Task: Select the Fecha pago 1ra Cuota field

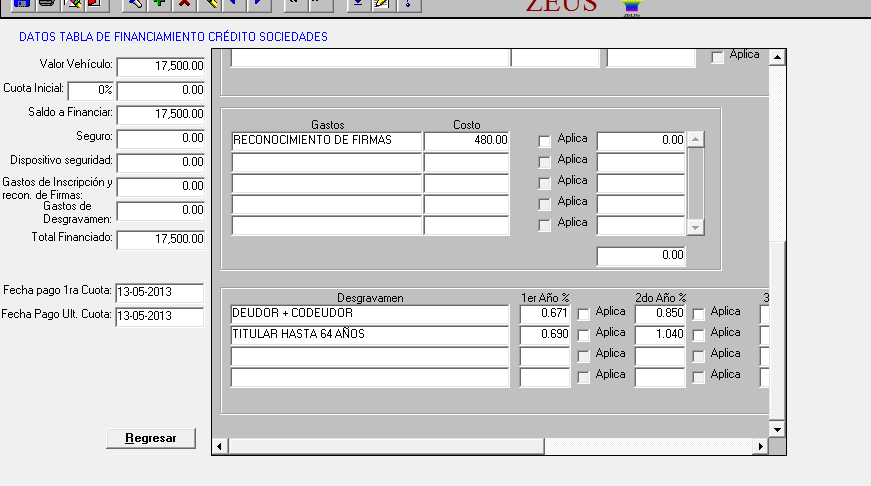Action: (160, 292)
